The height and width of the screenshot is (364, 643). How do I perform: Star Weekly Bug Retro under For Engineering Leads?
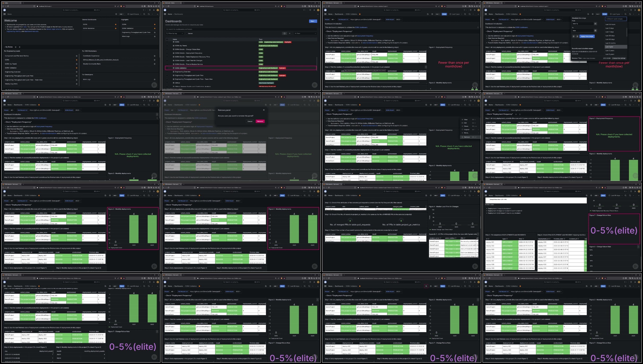77,84
